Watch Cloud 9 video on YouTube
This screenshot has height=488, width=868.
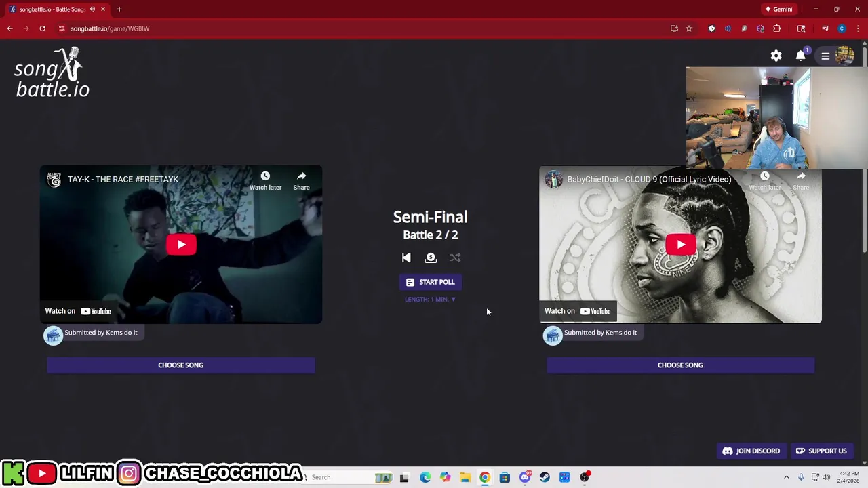578,311
